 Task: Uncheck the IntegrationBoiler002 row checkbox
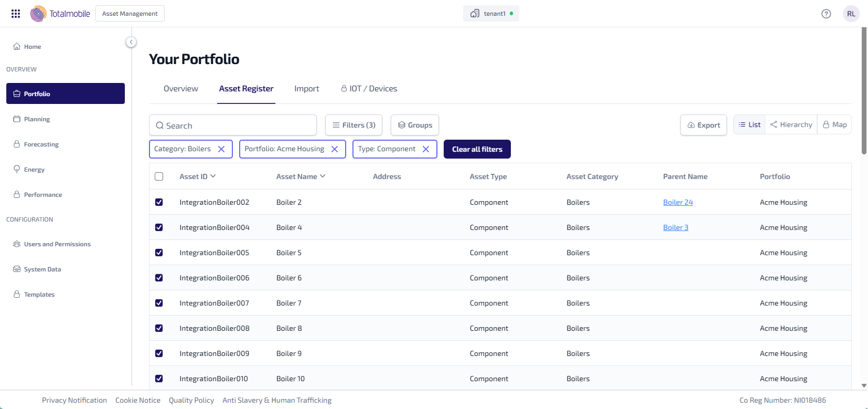[159, 202]
